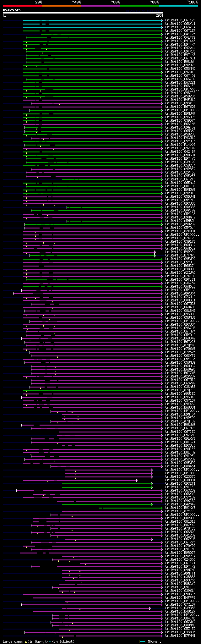Click hit label UniRef100_A3AW93
201x644 pixels.
point(180,269)
